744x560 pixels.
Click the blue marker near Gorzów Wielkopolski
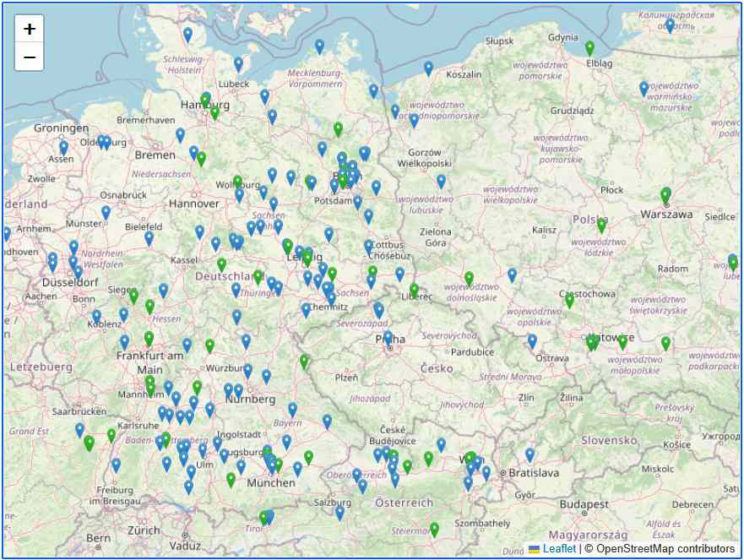pos(442,182)
